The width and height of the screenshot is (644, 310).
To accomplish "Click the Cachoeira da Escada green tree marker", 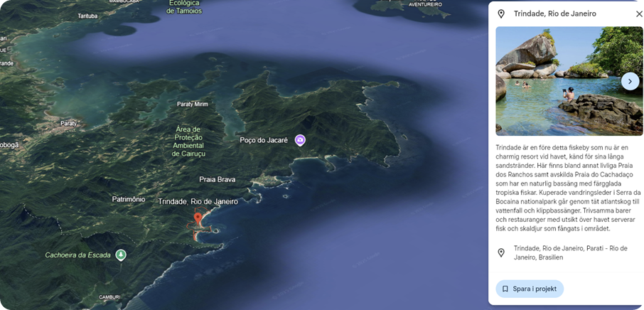I will [121, 255].
